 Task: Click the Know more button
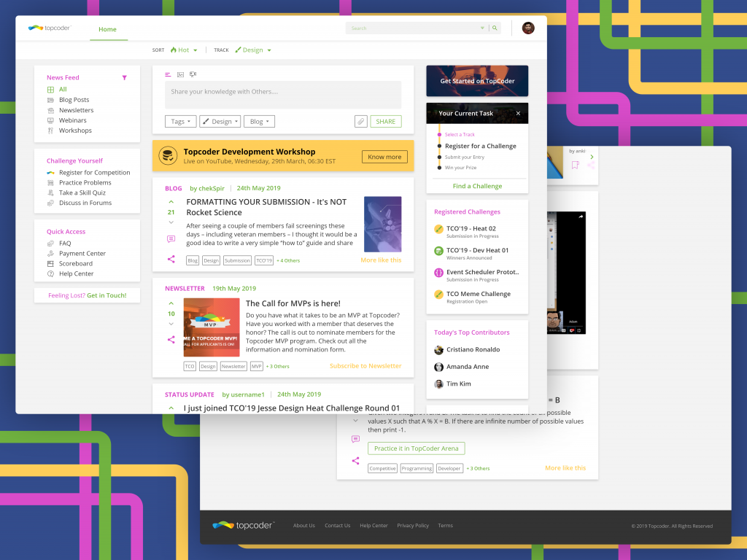click(384, 157)
